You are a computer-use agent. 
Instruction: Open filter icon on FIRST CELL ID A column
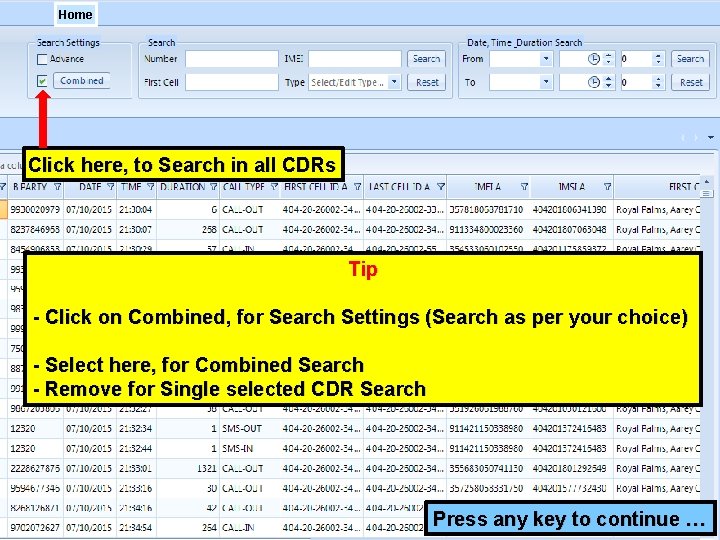tap(357, 187)
